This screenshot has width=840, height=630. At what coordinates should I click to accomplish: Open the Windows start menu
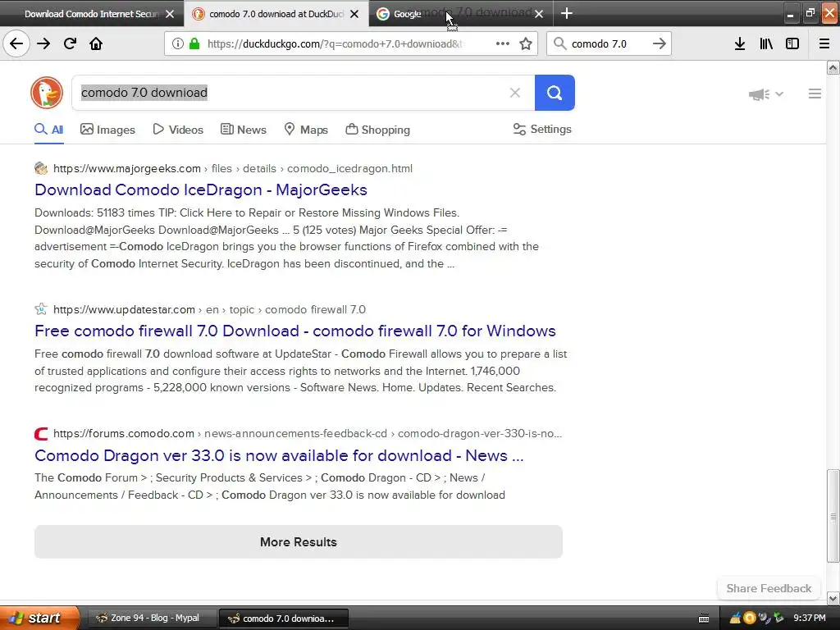tap(39, 618)
